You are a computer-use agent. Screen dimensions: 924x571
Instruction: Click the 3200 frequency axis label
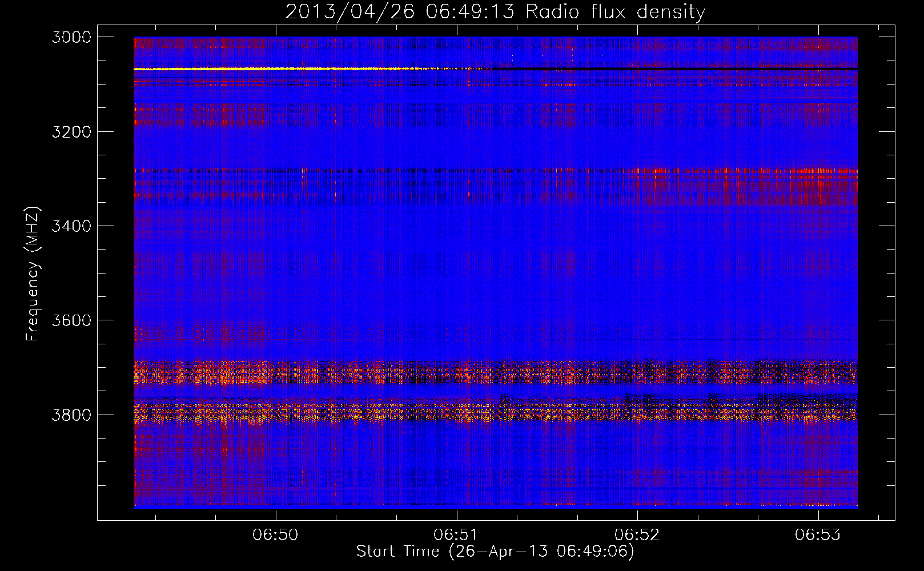pyautogui.click(x=71, y=132)
